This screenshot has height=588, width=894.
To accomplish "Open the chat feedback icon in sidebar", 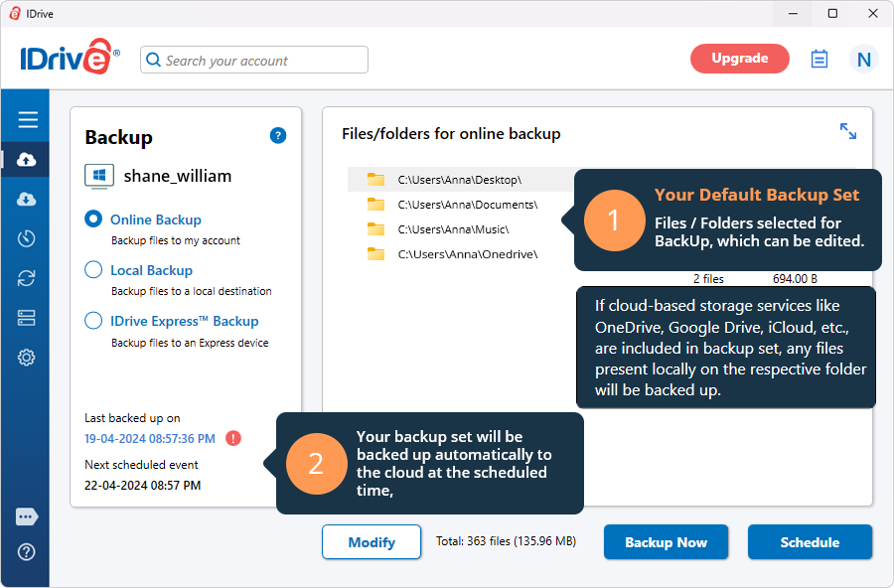I will 27,516.
